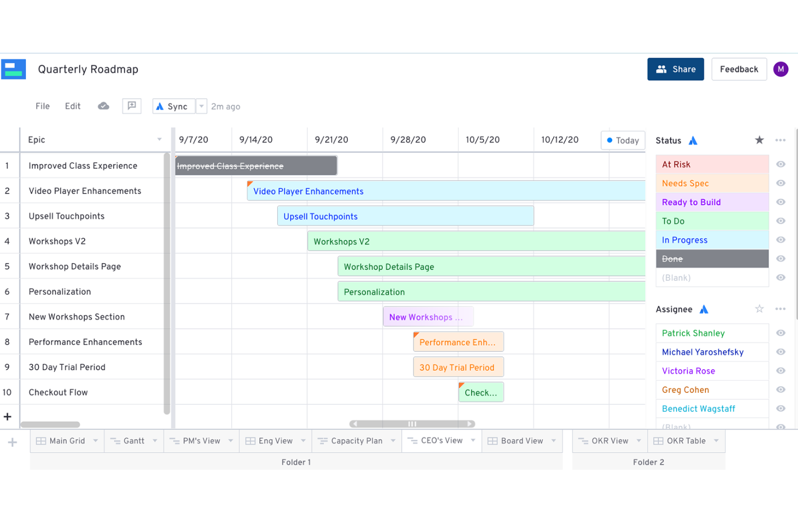
Task: Star the Assignee panel
Action: click(759, 309)
